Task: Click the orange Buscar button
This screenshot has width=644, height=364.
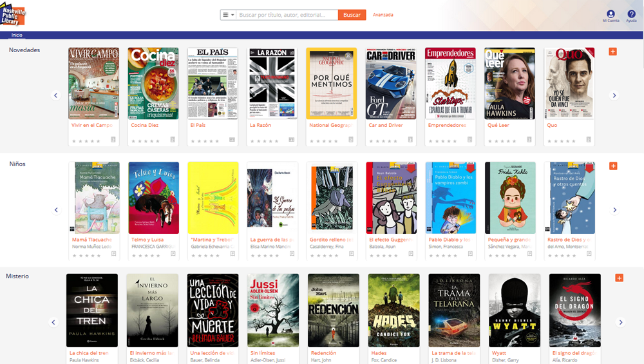Action: [x=352, y=15]
